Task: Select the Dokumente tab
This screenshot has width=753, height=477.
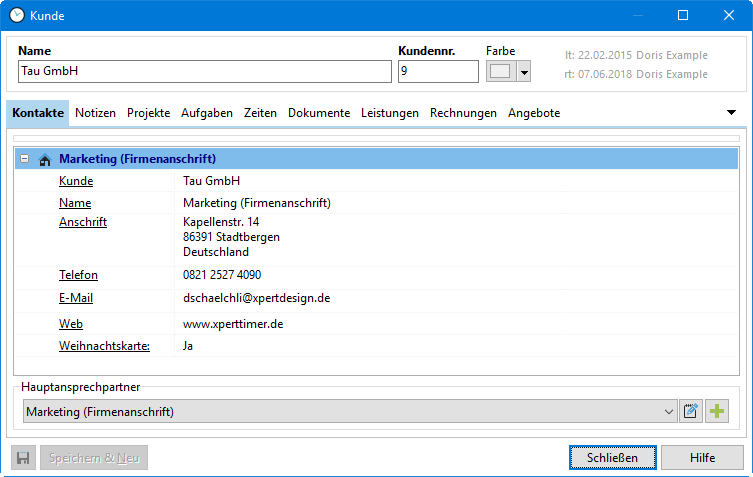Action: 319,113
